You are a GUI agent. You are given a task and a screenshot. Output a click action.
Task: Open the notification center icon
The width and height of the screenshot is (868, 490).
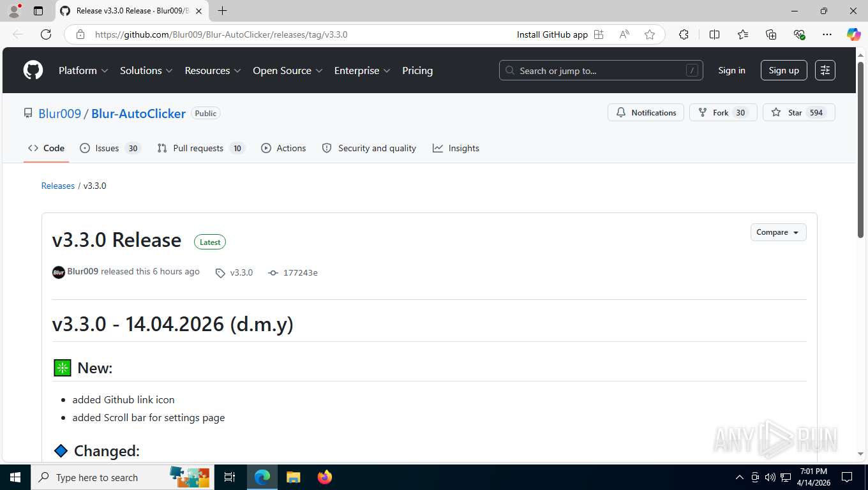(847, 477)
